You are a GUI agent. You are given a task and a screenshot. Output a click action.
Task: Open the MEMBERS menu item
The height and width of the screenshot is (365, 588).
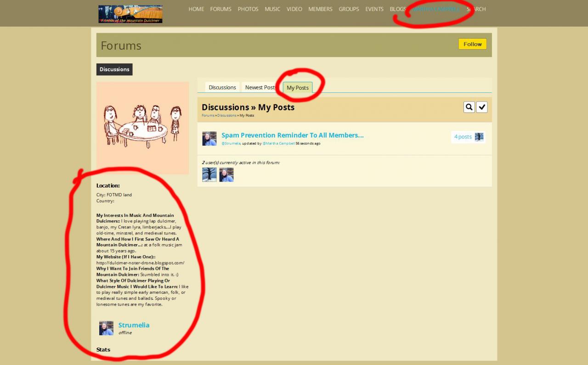point(320,9)
